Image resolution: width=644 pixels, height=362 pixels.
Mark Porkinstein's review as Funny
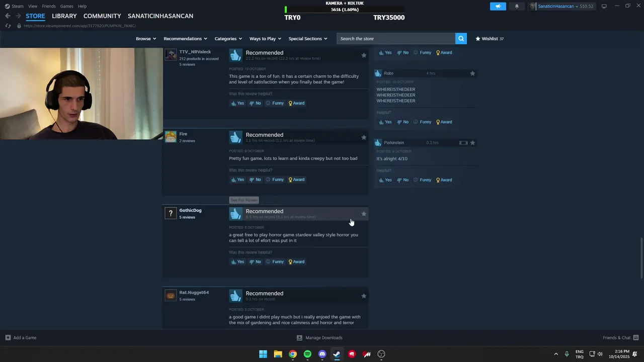(x=422, y=179)
